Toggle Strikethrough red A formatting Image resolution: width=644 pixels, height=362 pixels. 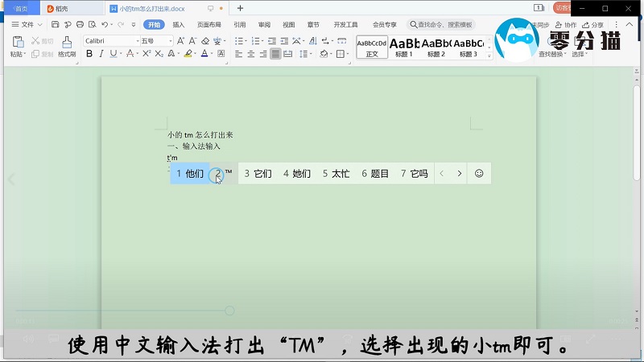tap(130, 53)
